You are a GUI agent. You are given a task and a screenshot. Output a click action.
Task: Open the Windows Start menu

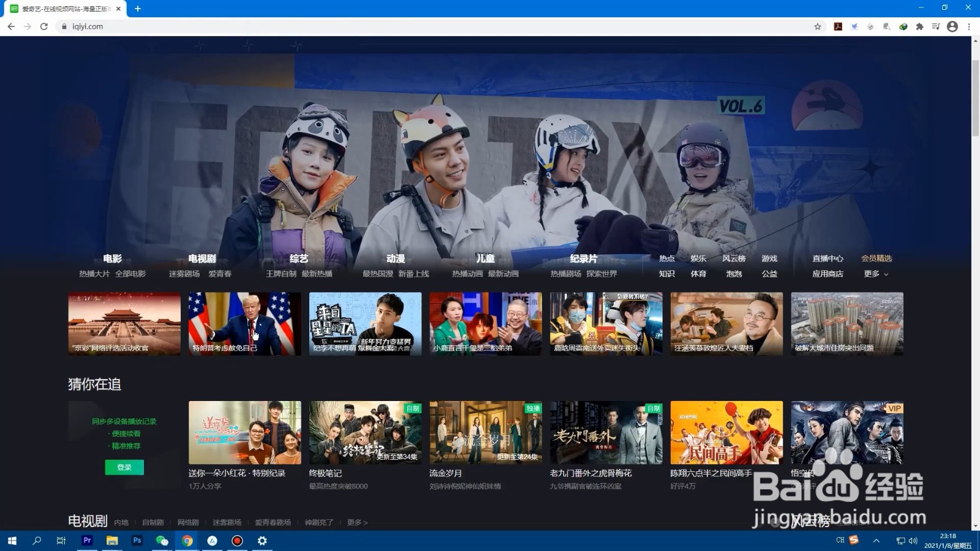coord(12,541)
